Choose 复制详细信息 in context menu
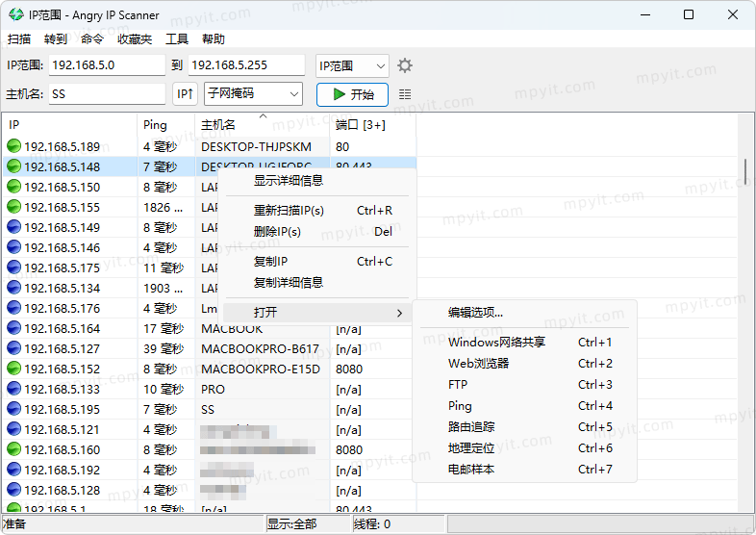 pyautogui.click(x=317, y=283)
